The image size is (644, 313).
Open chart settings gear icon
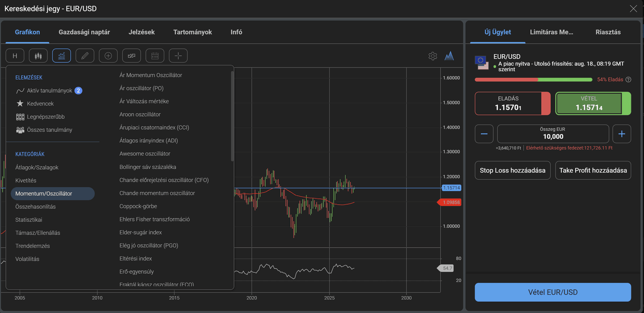click(432, 56)
